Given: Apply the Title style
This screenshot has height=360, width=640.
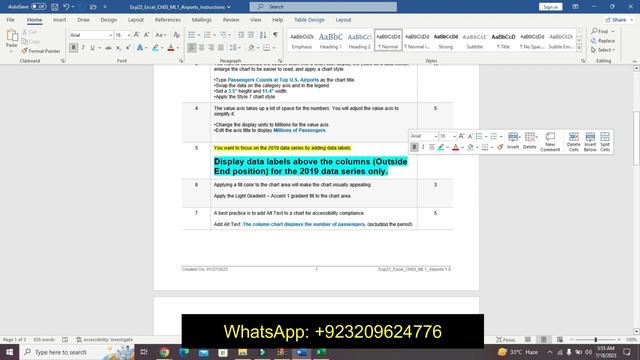Looking at the screenshot, I should pos(503,40).
